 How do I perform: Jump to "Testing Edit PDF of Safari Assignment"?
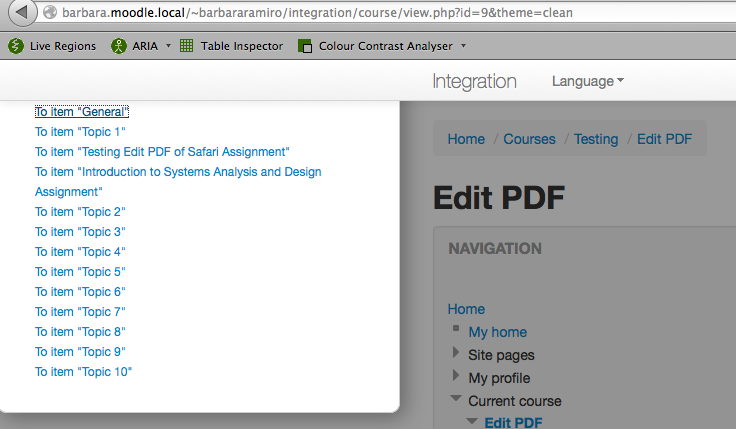pyautogui.click(x=162, y=152)
